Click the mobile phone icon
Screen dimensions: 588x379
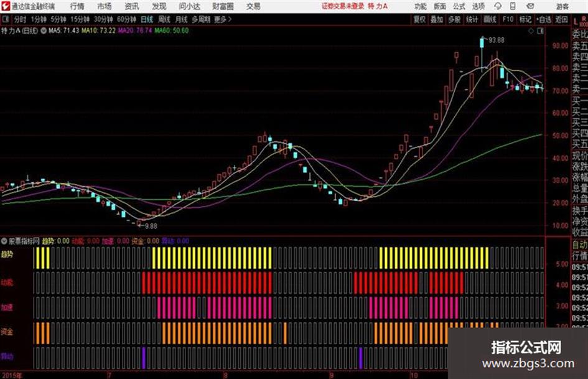(x=513, y=6)
